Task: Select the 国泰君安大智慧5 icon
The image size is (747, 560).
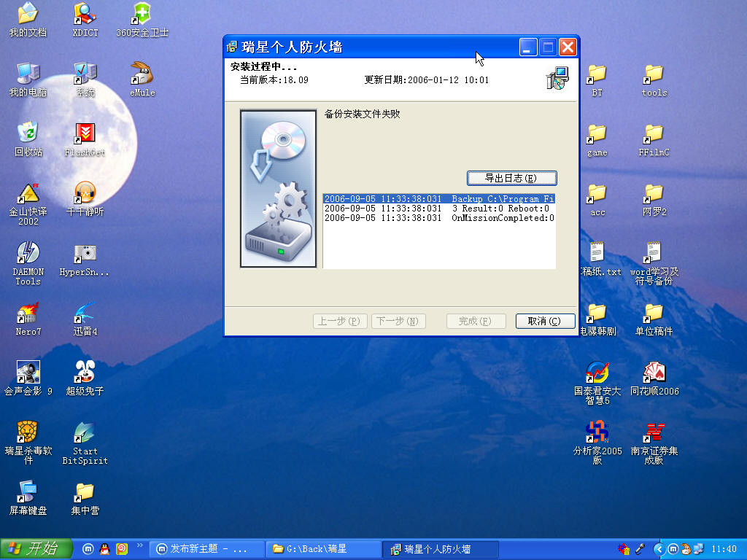Action: tap(597, 384)
